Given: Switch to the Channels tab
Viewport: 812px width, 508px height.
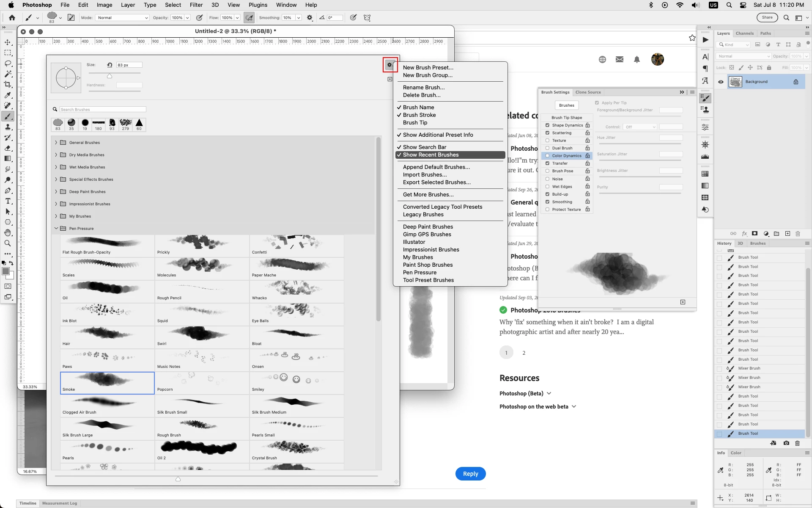Looking at the screenshot, I should [x=744, y=33].
